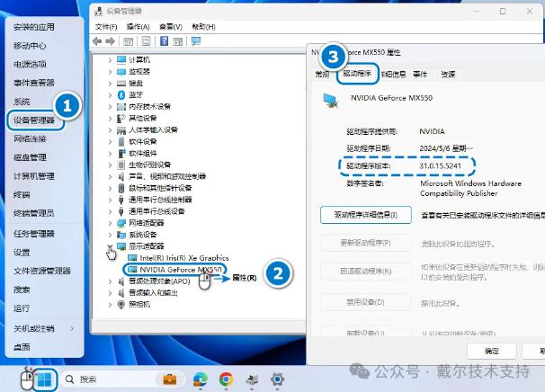Click the 确定 OK button
545x392 pixels.
click(492, 351)
